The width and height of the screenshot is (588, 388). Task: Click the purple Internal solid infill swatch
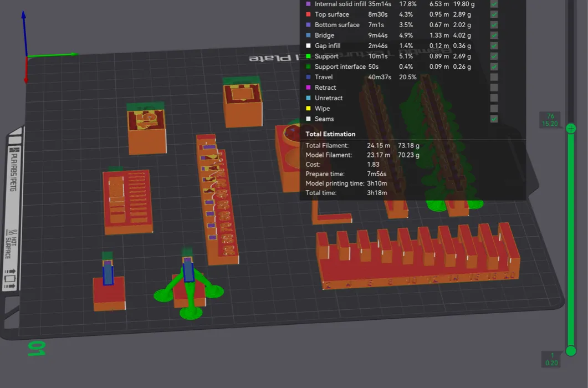point(308,4)
